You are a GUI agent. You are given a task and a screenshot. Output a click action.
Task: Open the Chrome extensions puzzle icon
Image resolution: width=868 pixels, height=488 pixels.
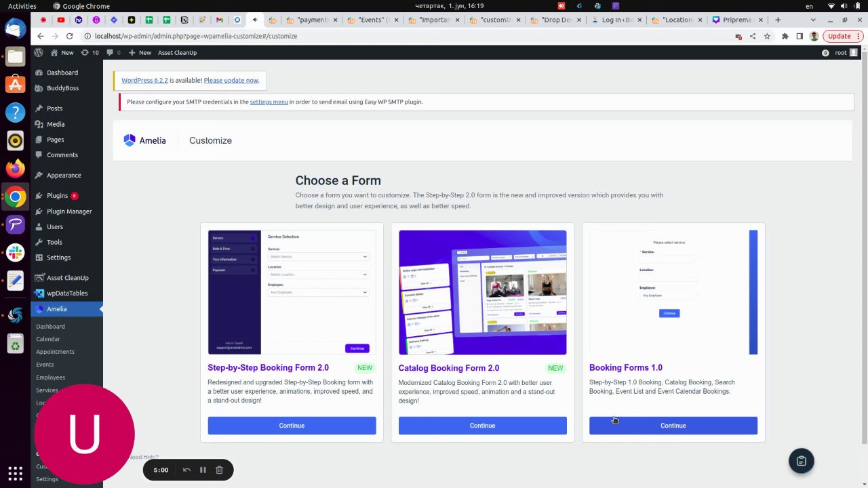click(x=785, y=36)
